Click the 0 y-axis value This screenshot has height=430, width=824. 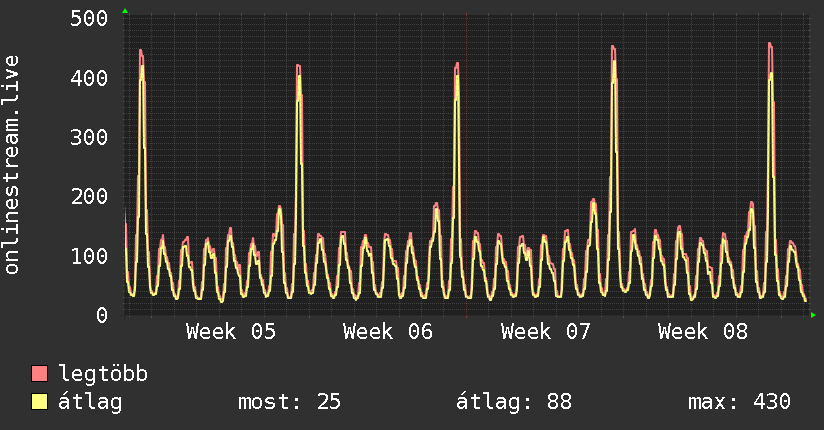pyautogui.click(x=102, y=315)
